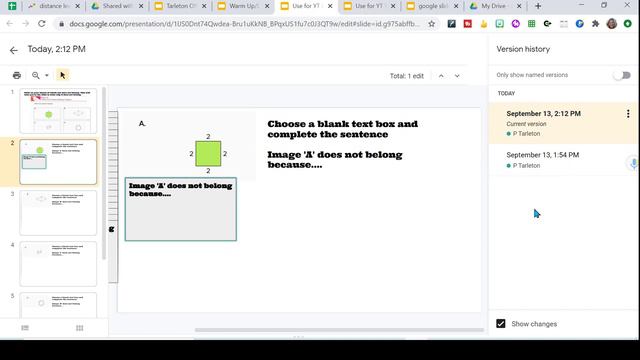The width and height of the screenshot is (640, 360).
Task: Open the extensions puzzle piece menu
Action: (596, 24)
